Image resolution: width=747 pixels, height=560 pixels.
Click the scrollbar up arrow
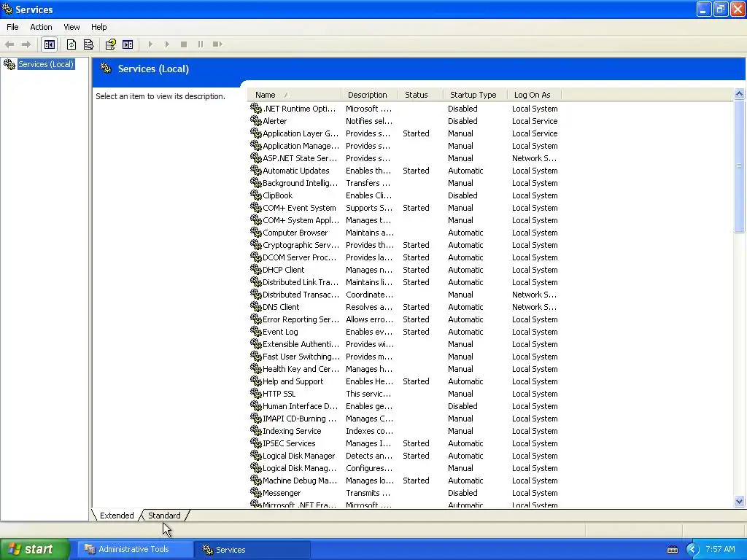[740, 94]
